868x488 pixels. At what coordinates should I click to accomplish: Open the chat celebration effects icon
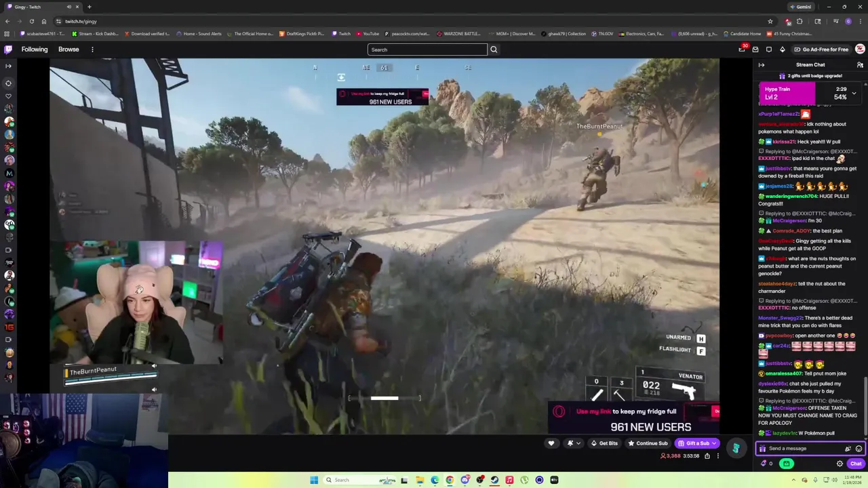[x=848, y=449]
